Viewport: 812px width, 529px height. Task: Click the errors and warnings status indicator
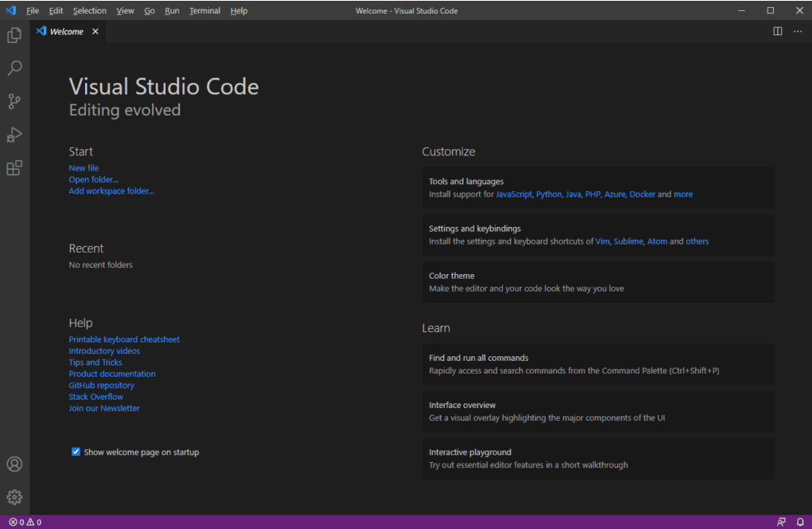click(23, 522)
